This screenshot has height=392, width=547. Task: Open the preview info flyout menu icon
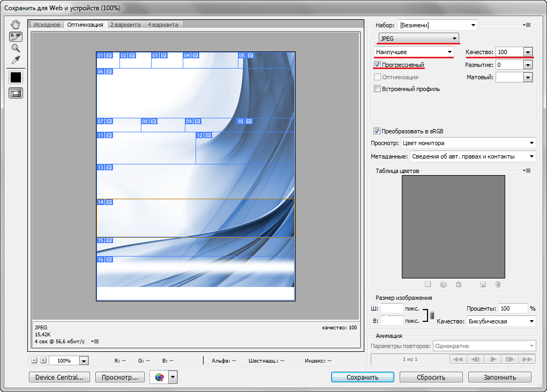click(95, 342)
